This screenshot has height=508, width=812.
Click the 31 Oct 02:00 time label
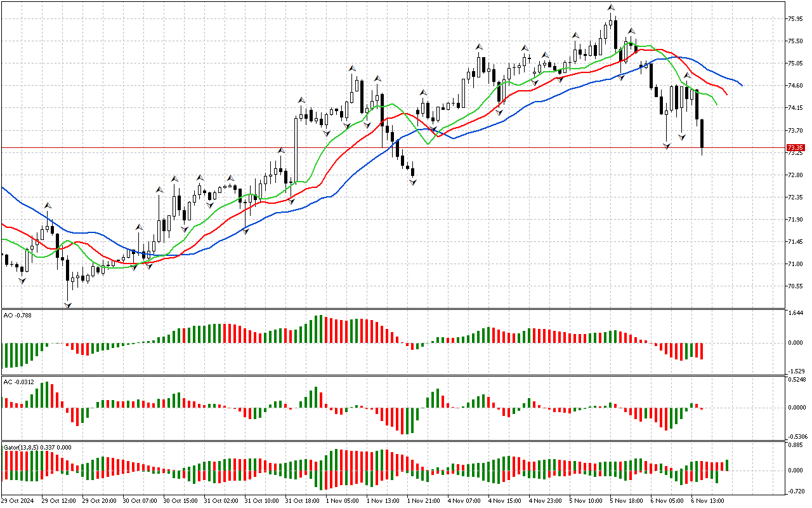221,500
